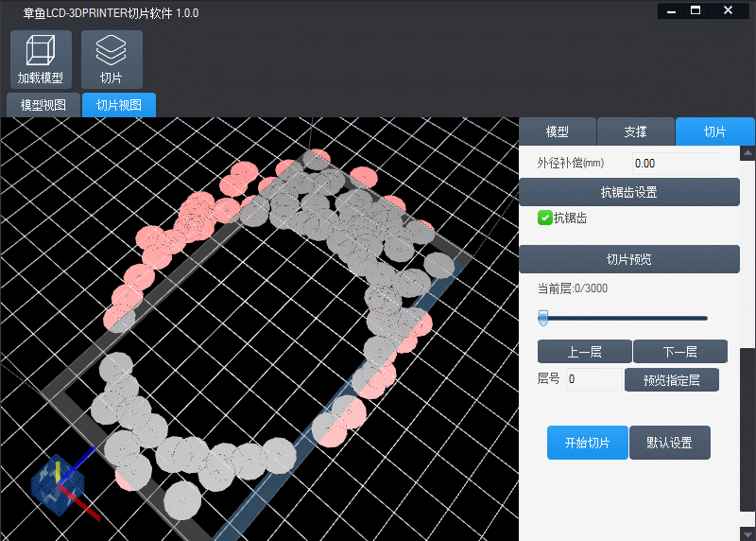
Task: Switch to 模型视图 tab
Action: (x=43, y=105)
